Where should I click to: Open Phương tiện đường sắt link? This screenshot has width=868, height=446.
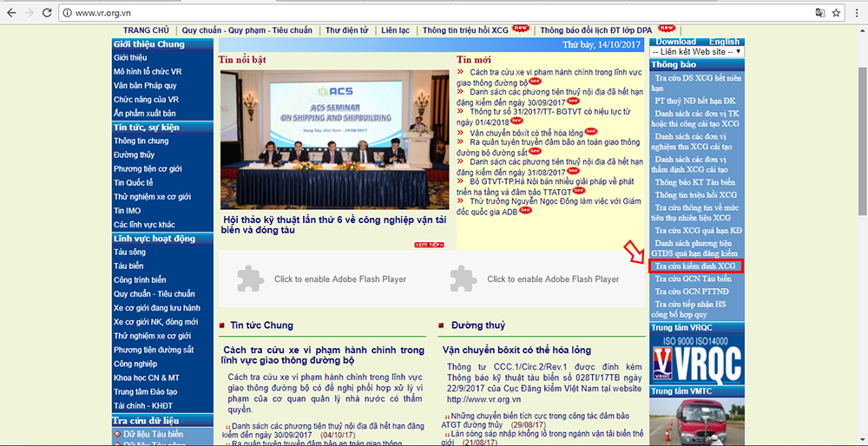click(x=154, y=350)
